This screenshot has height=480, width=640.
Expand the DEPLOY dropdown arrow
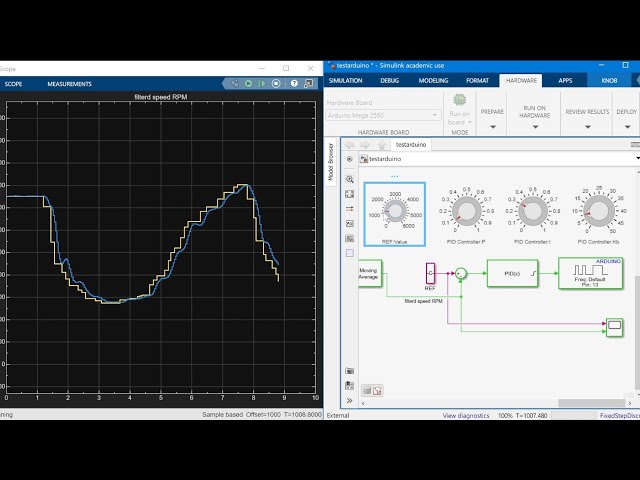click(x=627, y=127)
